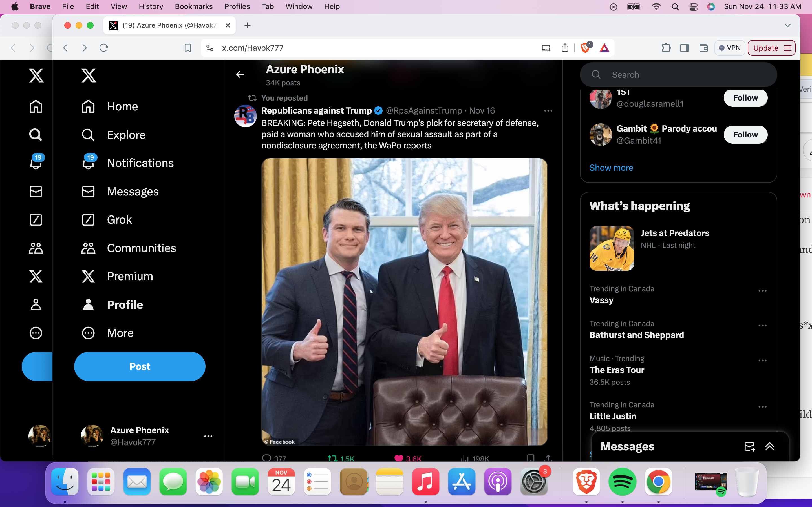Toggle the Messages minimize button
Viewport: 812px width, 507px height.
point(770,446)
